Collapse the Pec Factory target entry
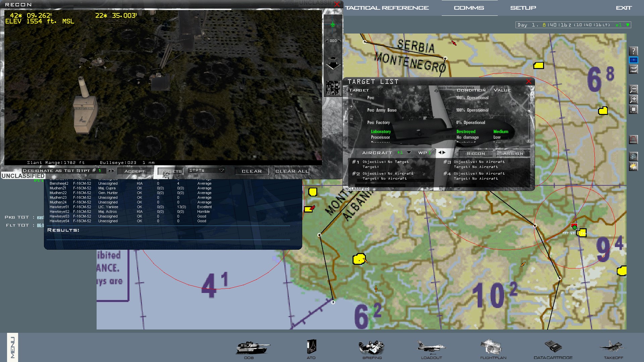Viewport: 644px width, 362px height. [351, 119]
